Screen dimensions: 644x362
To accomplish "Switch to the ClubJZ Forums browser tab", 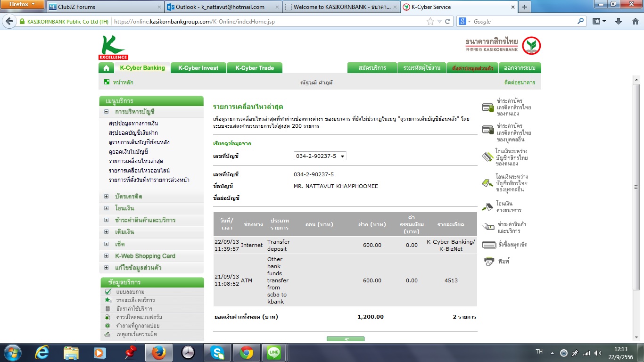I will point(105,7).
